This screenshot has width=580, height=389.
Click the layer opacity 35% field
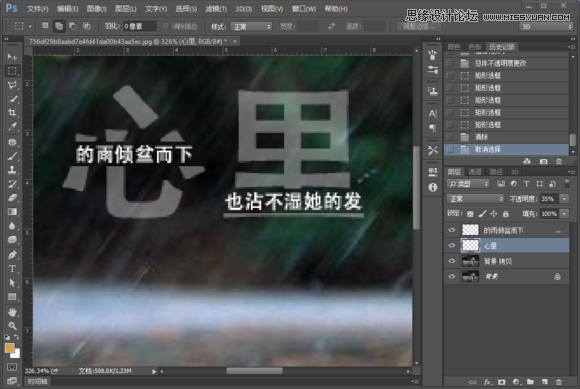point(550,199)
